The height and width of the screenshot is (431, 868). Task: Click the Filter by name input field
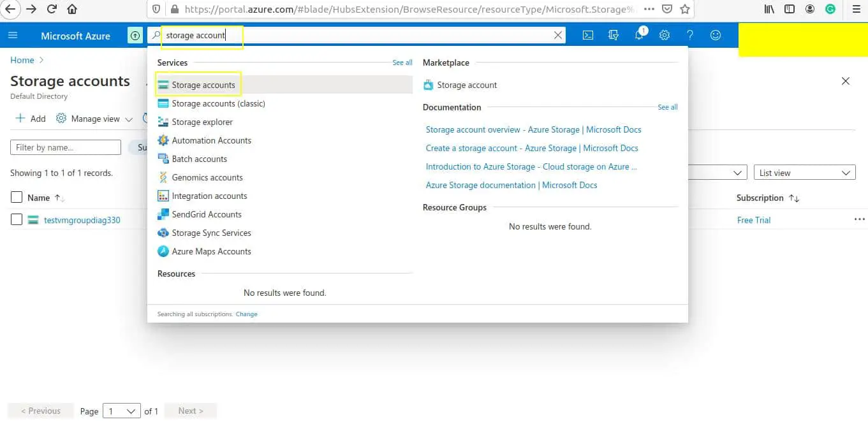tap(64, 147)
